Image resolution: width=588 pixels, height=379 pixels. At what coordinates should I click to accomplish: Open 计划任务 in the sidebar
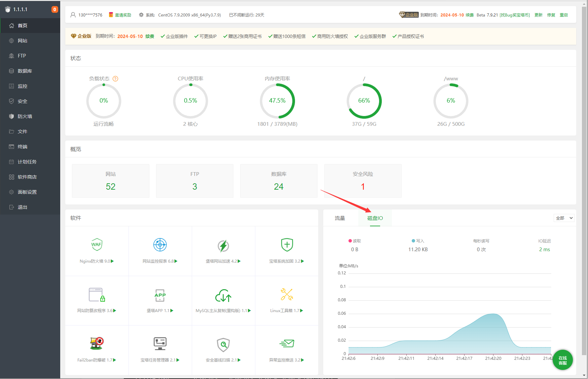[30, 162]
